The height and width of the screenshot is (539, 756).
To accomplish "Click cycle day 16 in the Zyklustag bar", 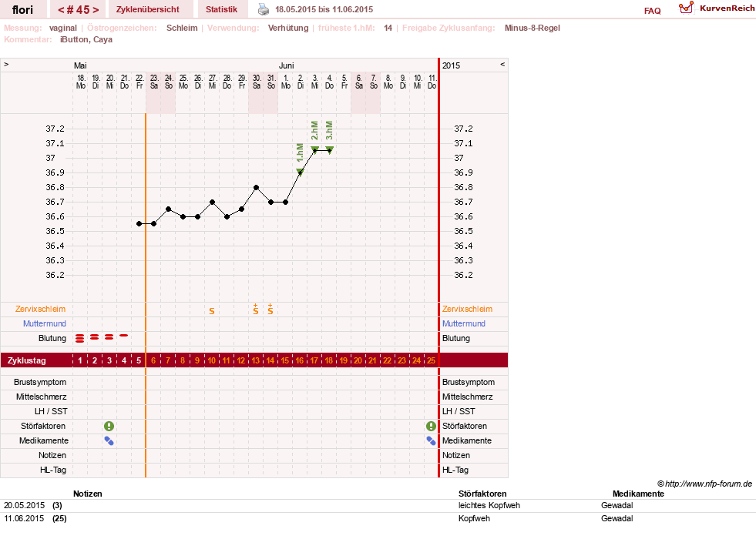I will pos(300,360).
